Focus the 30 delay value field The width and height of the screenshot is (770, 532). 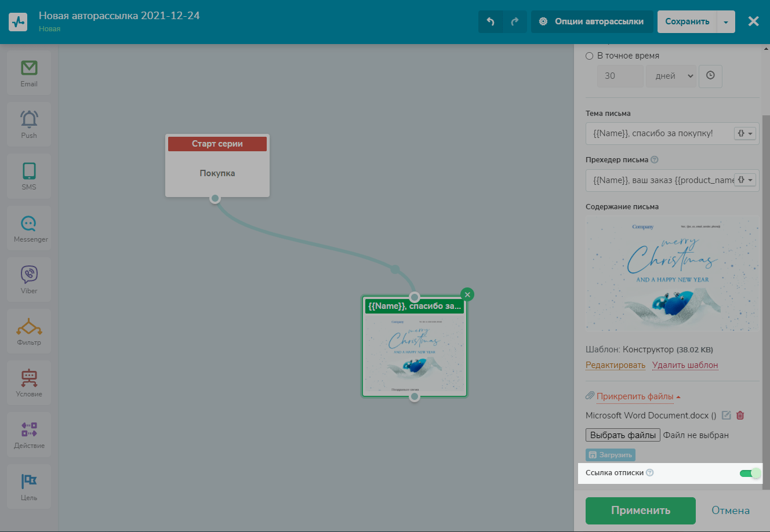620,76
